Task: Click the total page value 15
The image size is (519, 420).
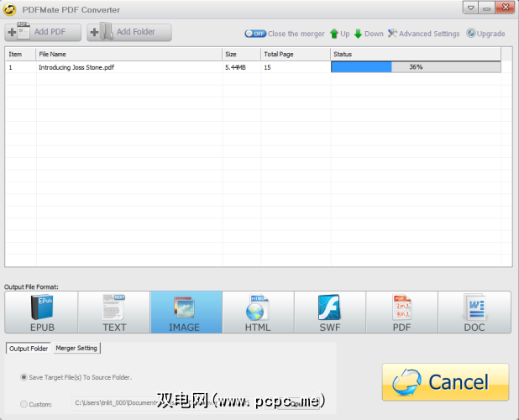Action: tap(267, 67)
